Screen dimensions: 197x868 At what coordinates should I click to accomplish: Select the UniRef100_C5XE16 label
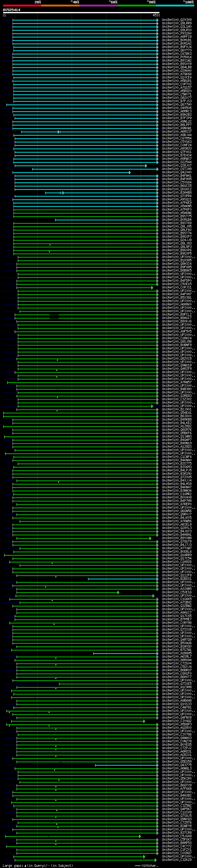click(x=176, y=592)
